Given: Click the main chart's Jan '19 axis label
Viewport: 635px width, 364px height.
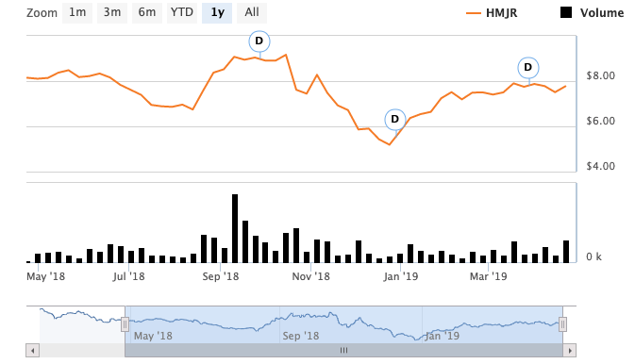Looking at the screenshot, I should click(400, 276).
